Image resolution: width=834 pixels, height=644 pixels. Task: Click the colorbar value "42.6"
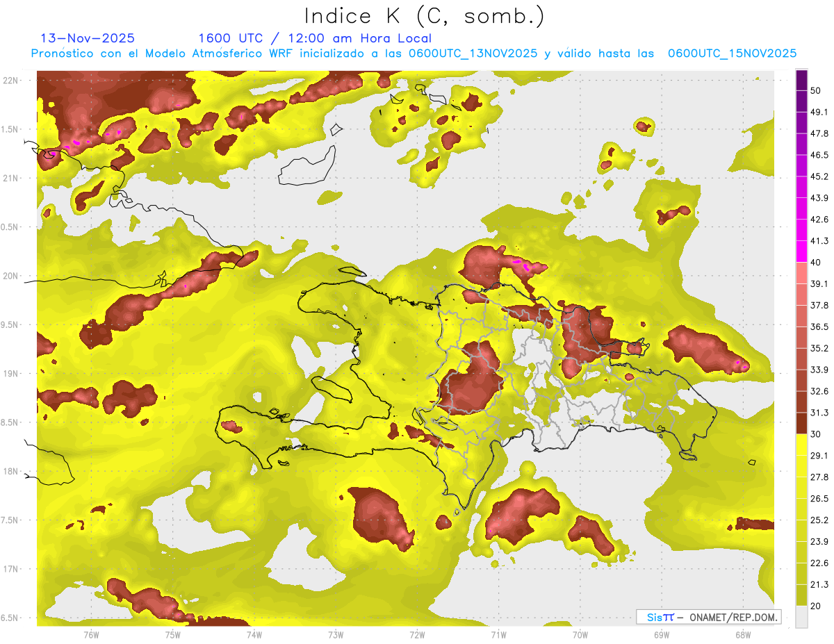[819, 220]
